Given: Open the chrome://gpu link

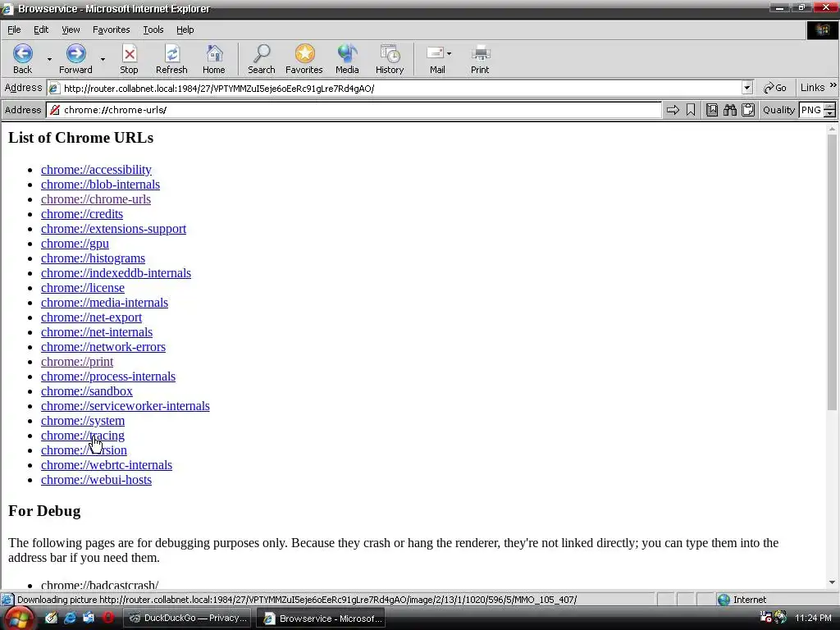Looking at the screenshot, I should 75,243.
